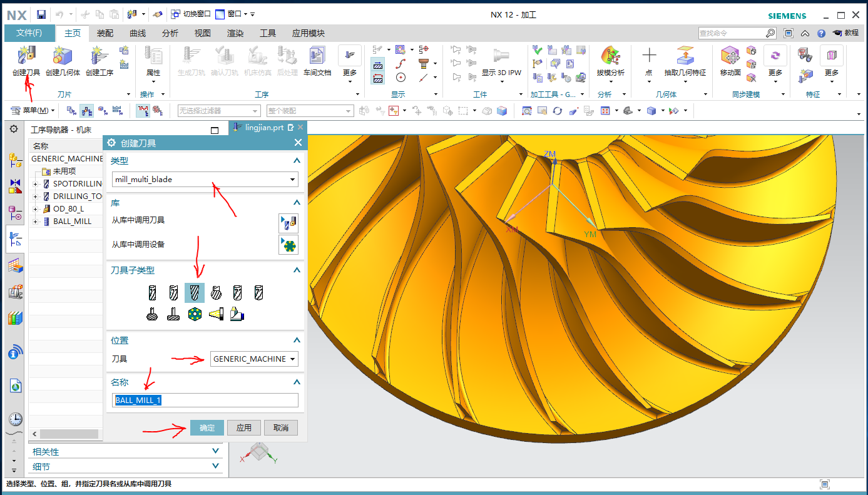Screen dimensions: 868x495
Task: Choose the yellow cone tool pocket subtype icon
Action: tap(216, 314)
